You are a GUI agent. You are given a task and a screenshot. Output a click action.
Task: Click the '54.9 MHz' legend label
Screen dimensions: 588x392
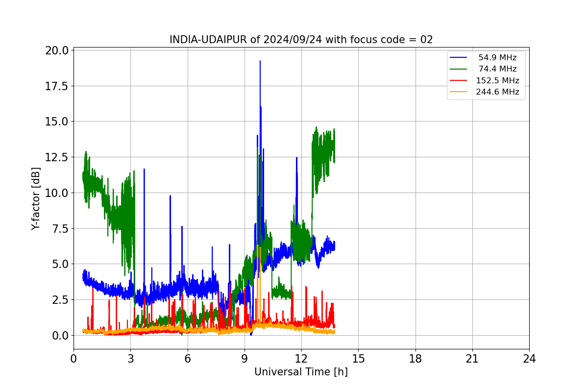[497, 58]
